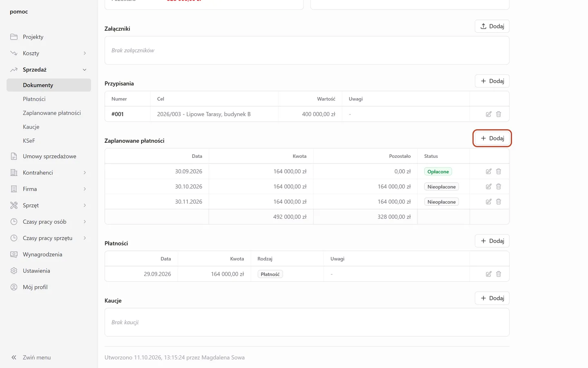Delete the planned payment dated 30.09.2026
The height and width of the screenshot is (368, 588).
(x=499, y=171)
